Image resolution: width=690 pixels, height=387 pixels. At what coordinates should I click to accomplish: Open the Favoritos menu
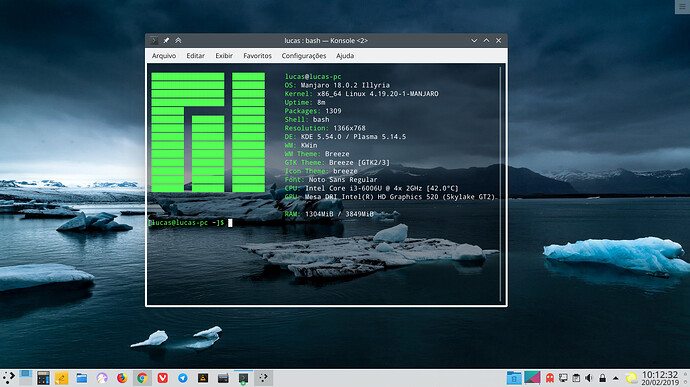(x=257, y=56)
